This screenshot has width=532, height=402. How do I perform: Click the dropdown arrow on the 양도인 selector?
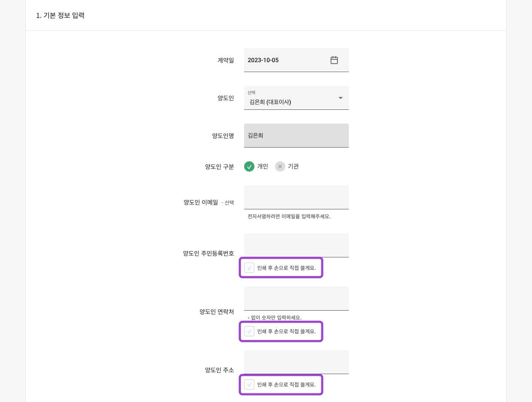(x=340, y=98)
